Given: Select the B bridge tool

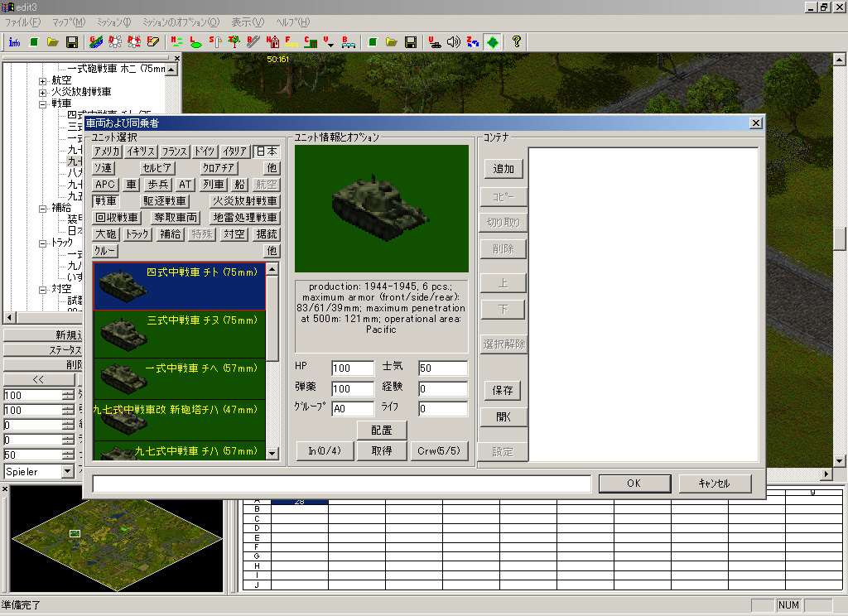Looking at the screenshot, I should (349, 42).
